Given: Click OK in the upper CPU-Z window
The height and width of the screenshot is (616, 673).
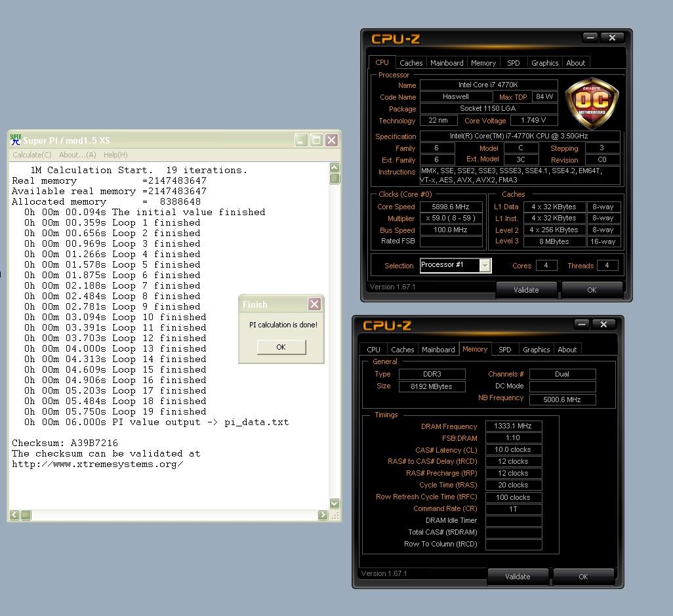Looking at the screenshot, I should click(592, 290).
